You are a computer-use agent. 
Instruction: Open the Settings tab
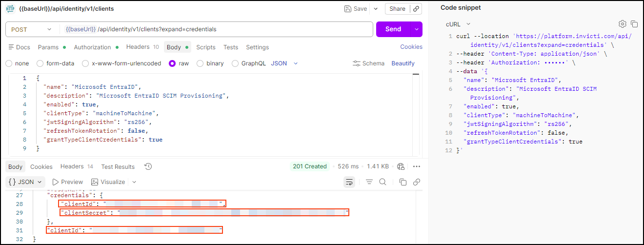coord(257,47)
